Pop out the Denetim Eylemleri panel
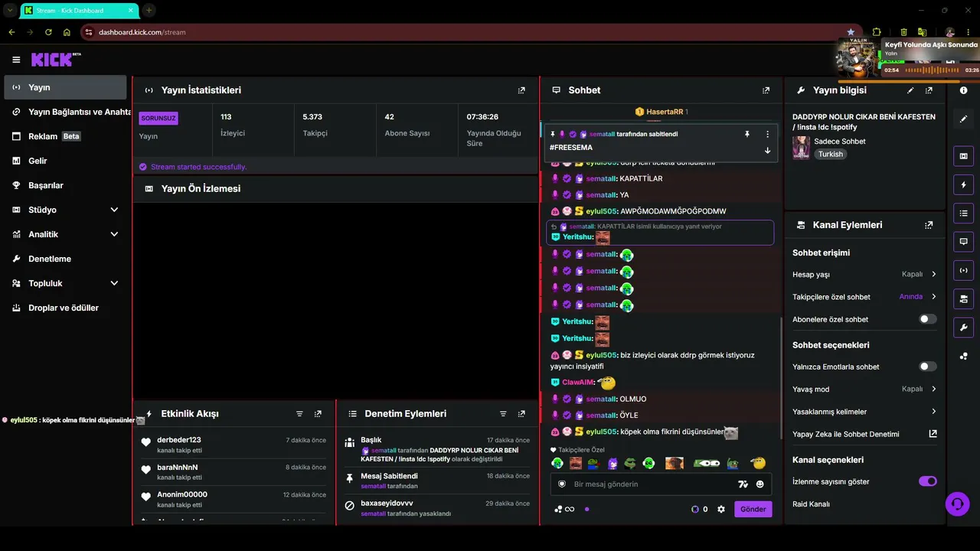This screenshot has height=551, width=980. coord(521,414)
